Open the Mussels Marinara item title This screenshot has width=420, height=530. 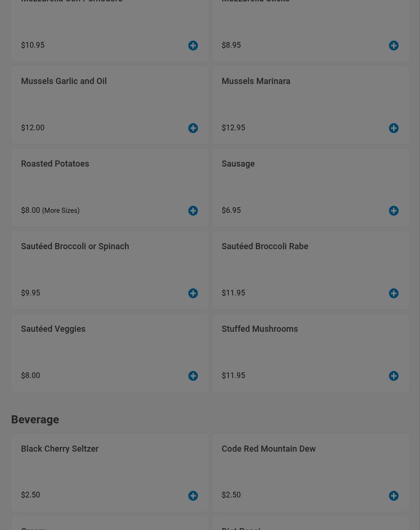tap(256, 81)
